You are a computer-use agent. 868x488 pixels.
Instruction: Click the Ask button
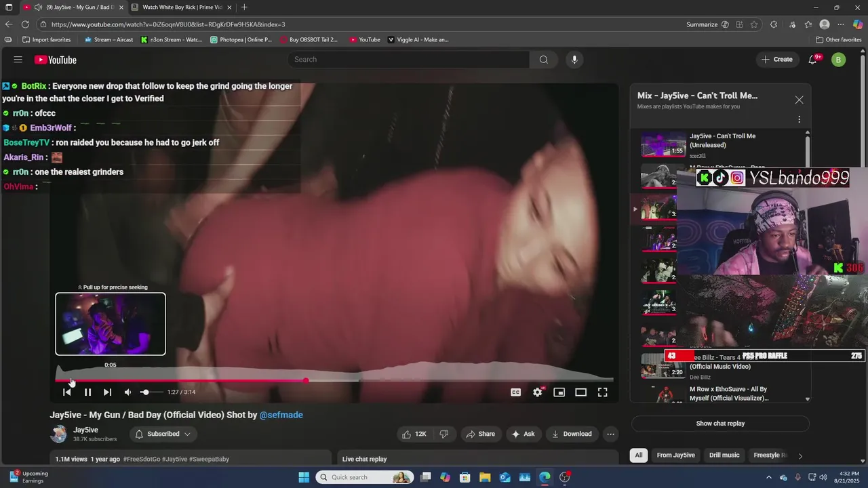(523, 434)
